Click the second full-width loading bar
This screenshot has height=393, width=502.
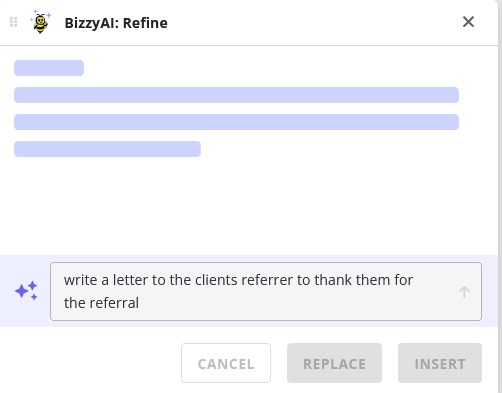click(236, 122)
